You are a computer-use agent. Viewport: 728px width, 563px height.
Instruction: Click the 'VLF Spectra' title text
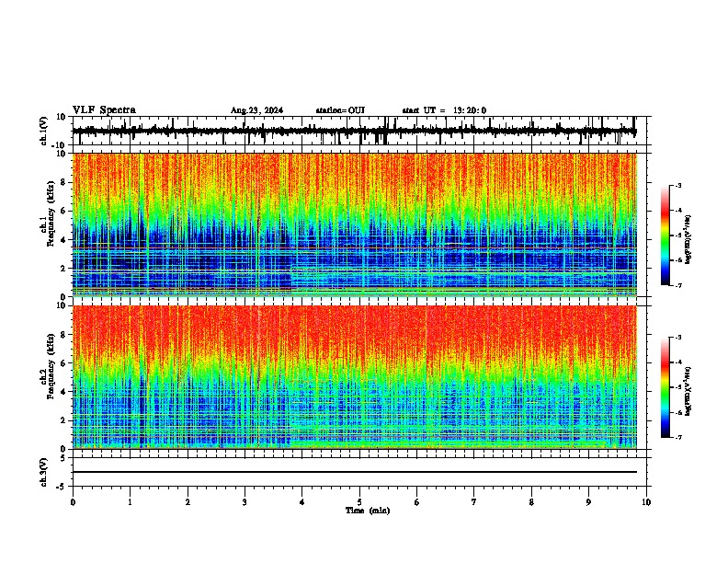click(x=104, y=110)
